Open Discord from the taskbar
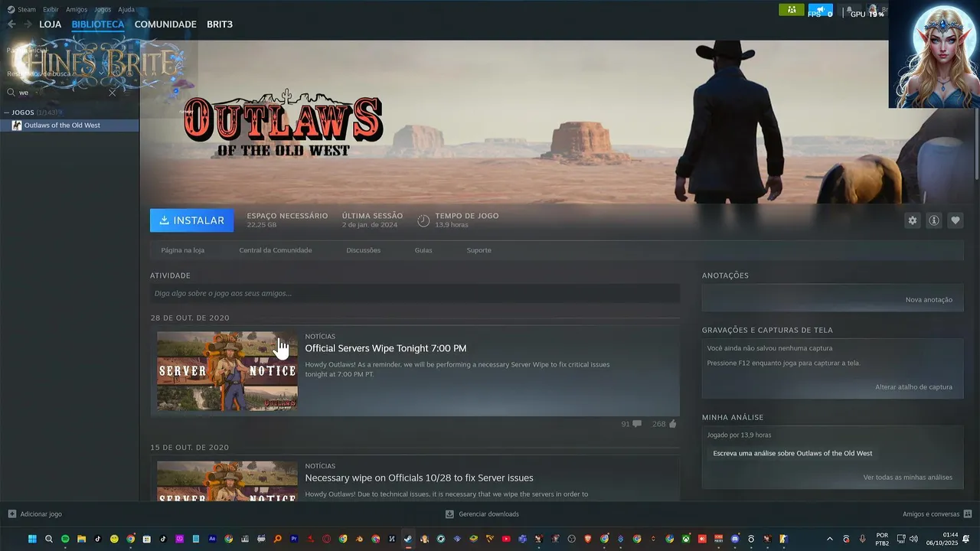 pyautogui.click(x=735, y=539)
